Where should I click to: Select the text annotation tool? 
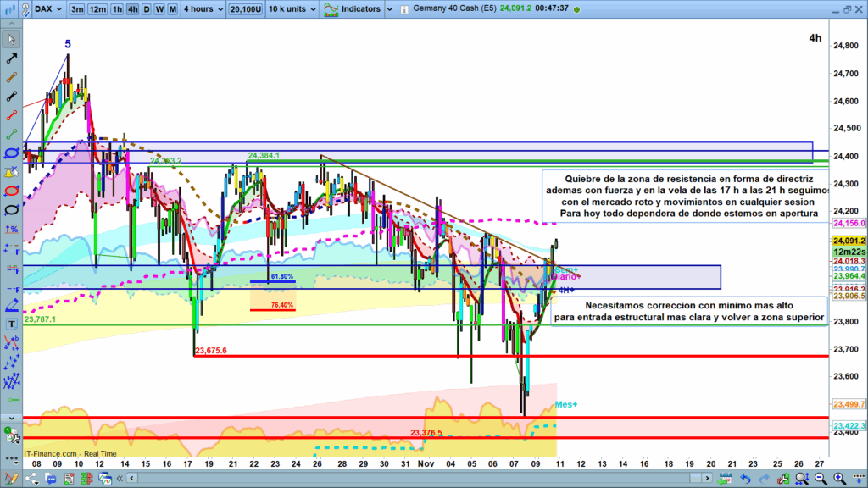click(12, 324)
